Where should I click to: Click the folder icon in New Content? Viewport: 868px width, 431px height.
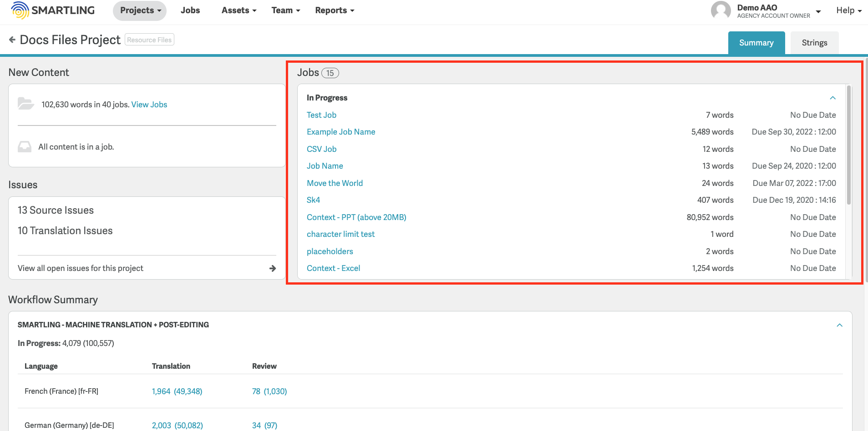(25, 104)
